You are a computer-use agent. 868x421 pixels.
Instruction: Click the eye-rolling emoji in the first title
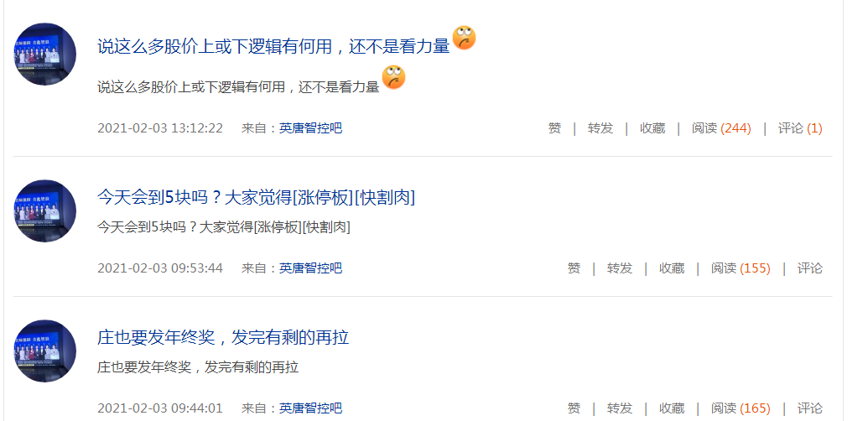pyautogui.click(x=464, y=39)
